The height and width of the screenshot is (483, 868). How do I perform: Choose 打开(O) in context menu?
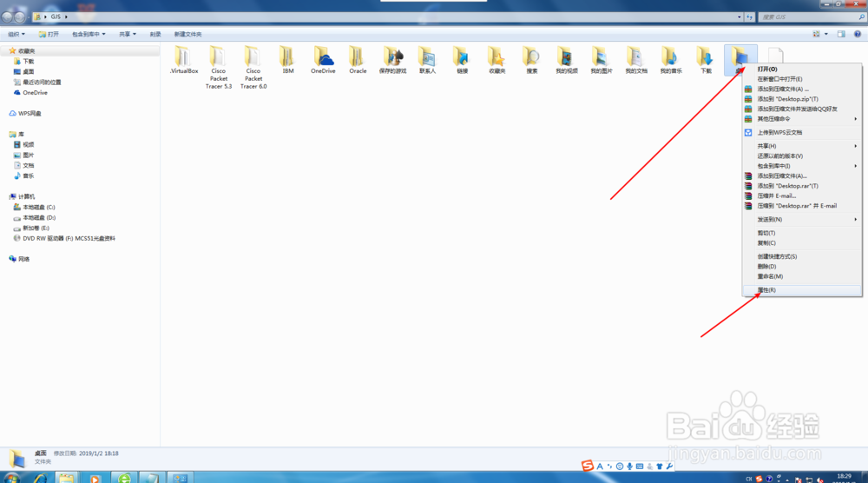[x=802, y=69]
